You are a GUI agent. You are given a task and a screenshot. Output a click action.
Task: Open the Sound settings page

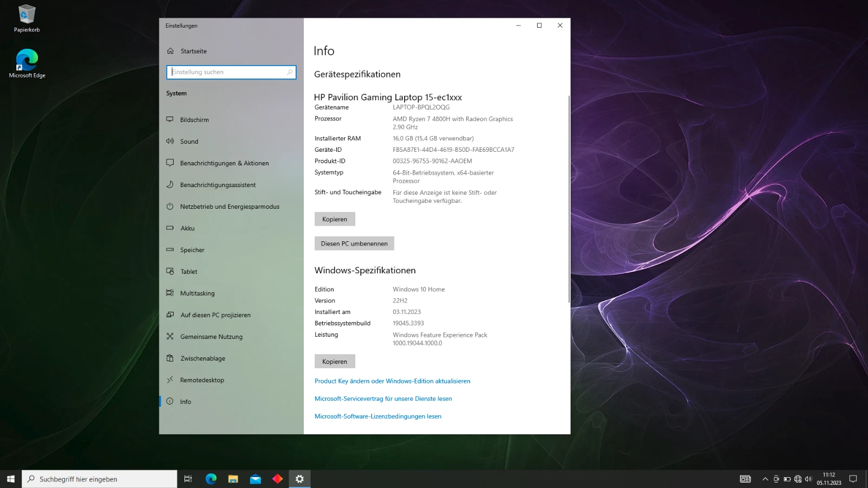tap(189, 142)
